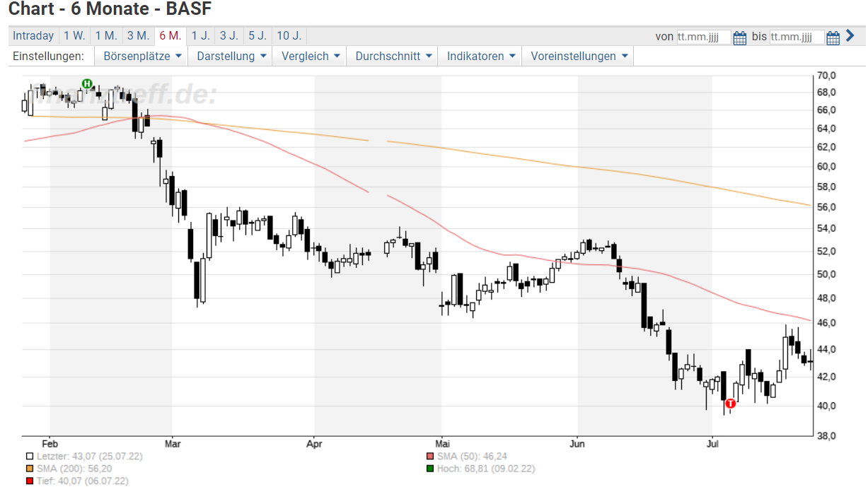Image resolution: width=868 pixels, height=499 pixels.
Task: Expand the Börsenplätze dropdown
Action: click(x=141, y=56)
